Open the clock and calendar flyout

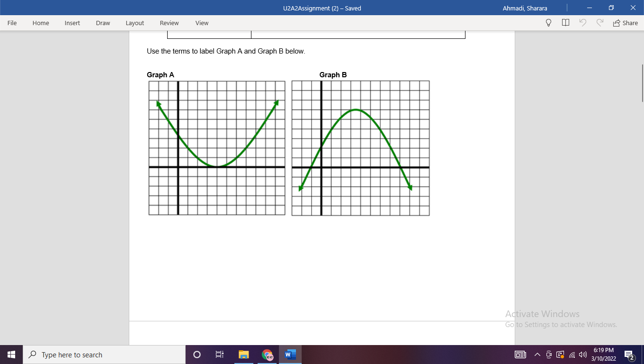point(603,355)
